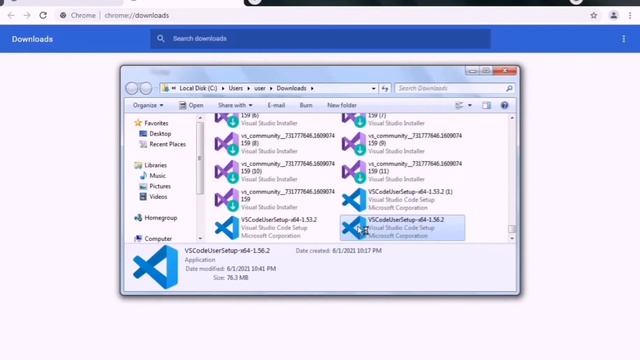Click Explorer forward navigation button
This screenshot has width=640, height=360.
pos(146,88)
